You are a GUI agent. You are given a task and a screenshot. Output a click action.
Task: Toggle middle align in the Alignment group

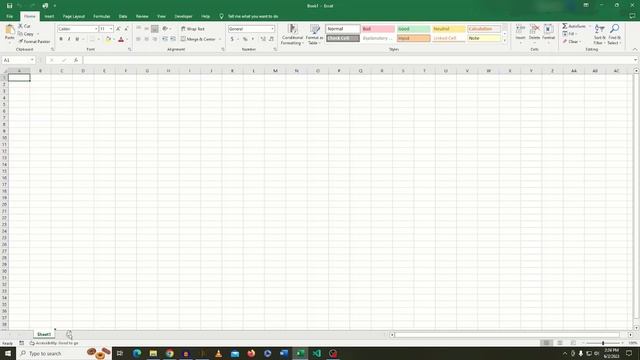pyautogui.click(x=147, y=29)
